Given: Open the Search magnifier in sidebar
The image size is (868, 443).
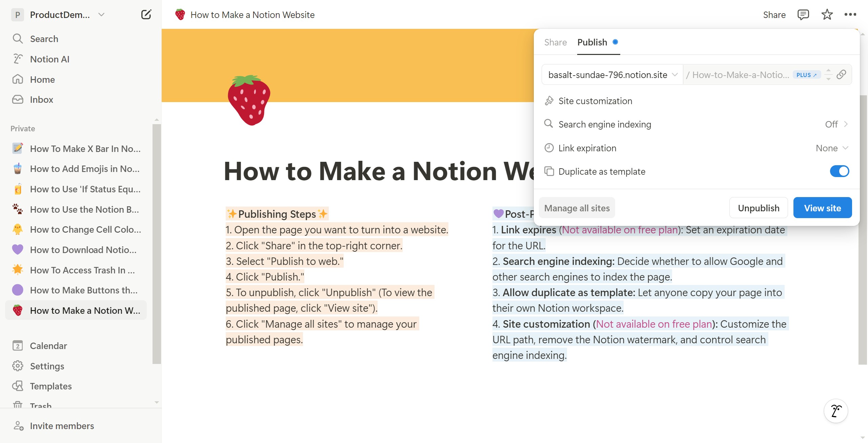Looking at the screenshot, I should pyautogui.click(x=18, y=39).
